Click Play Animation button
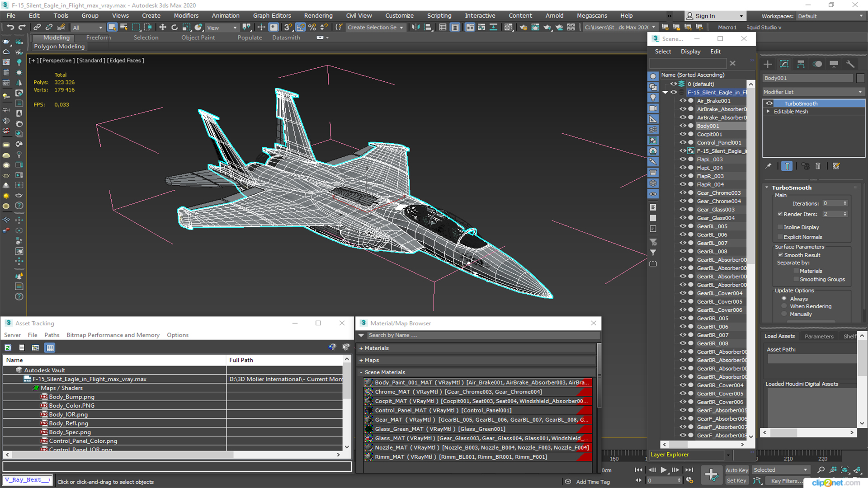Screen dimensions: 868x488 click(663, 470)
